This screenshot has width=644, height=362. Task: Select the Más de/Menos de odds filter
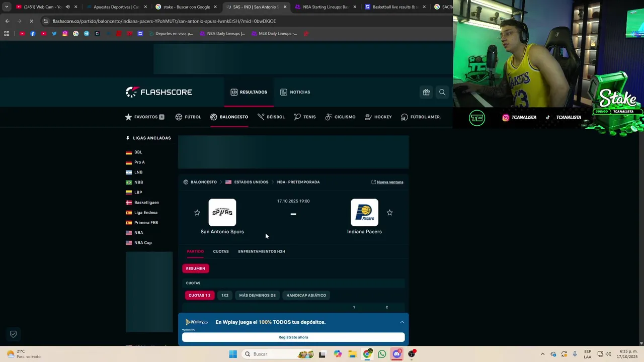pyautogui.click(x=258, y=295)
